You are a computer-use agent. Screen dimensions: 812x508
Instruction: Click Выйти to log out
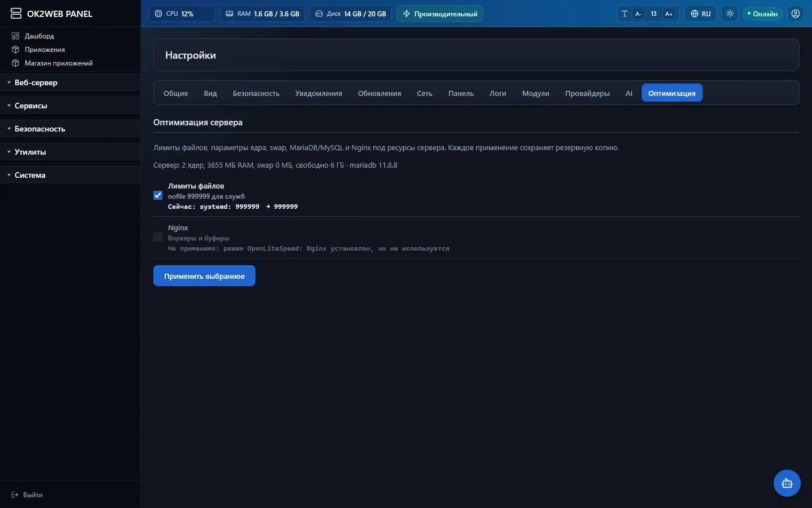[x=27, y=494]
